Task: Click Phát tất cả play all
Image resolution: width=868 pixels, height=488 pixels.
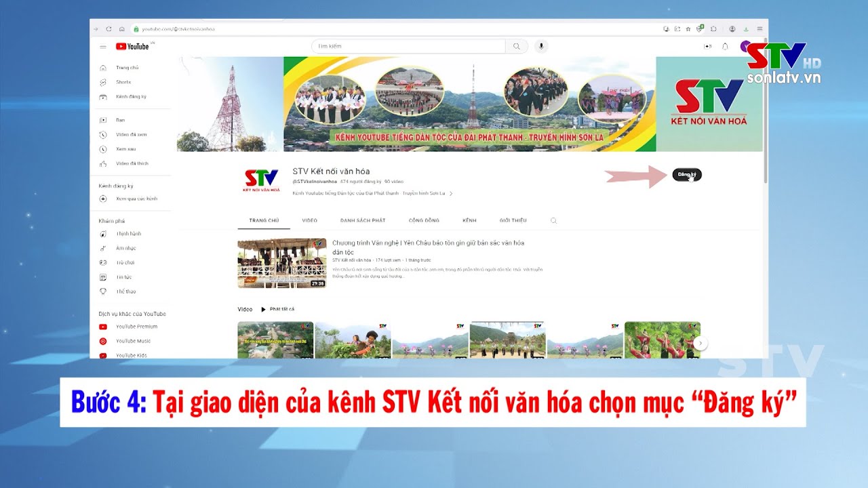Action: pos(277,309)
